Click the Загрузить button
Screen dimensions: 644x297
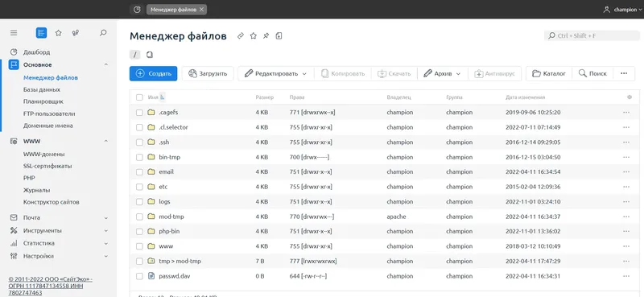click(x=208, y=73)
